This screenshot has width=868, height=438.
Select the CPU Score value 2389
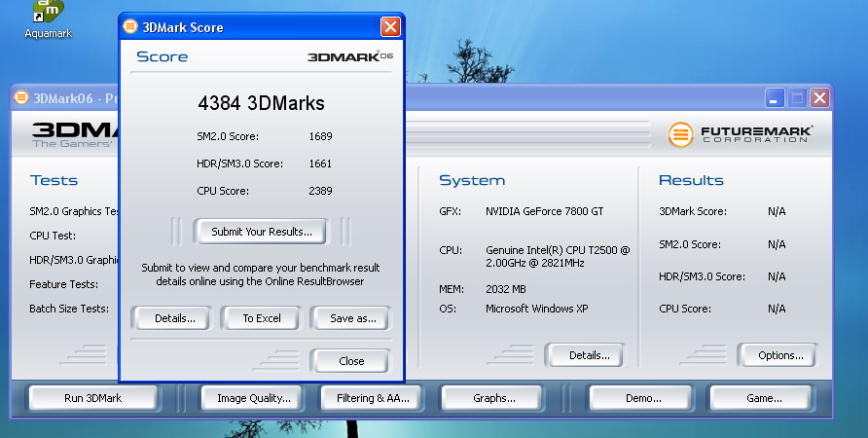(x=320, y=191)
